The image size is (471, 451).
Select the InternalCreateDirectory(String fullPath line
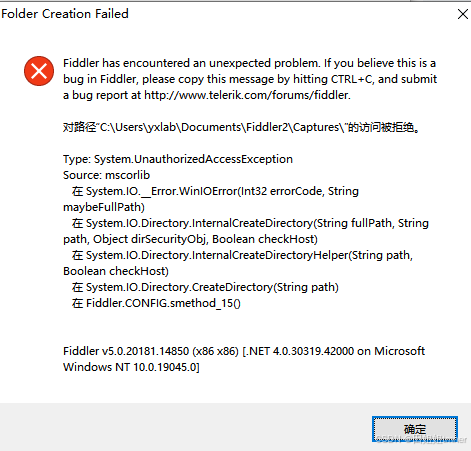pos(250,223)
